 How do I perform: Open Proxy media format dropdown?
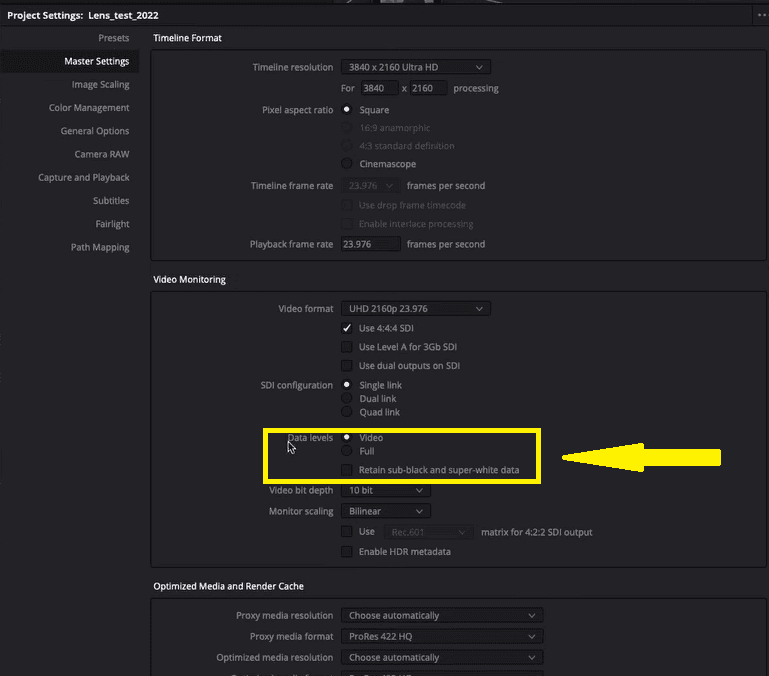coord(442,636)
